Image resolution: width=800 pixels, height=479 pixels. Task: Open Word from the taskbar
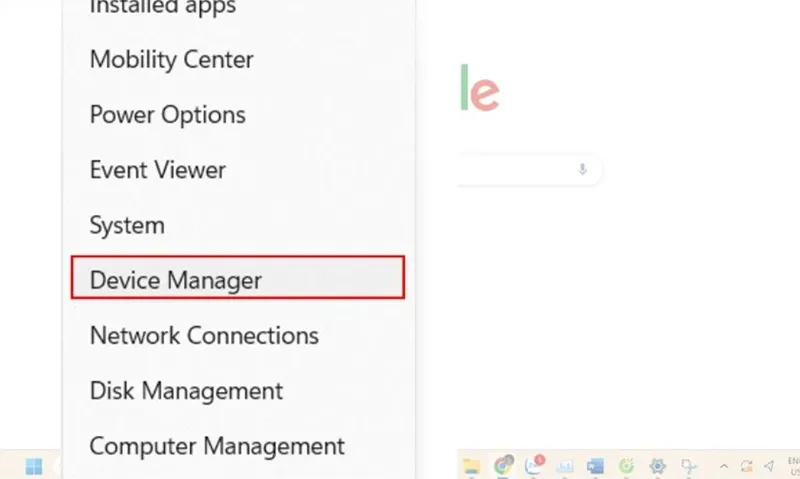tap(595, 466)
